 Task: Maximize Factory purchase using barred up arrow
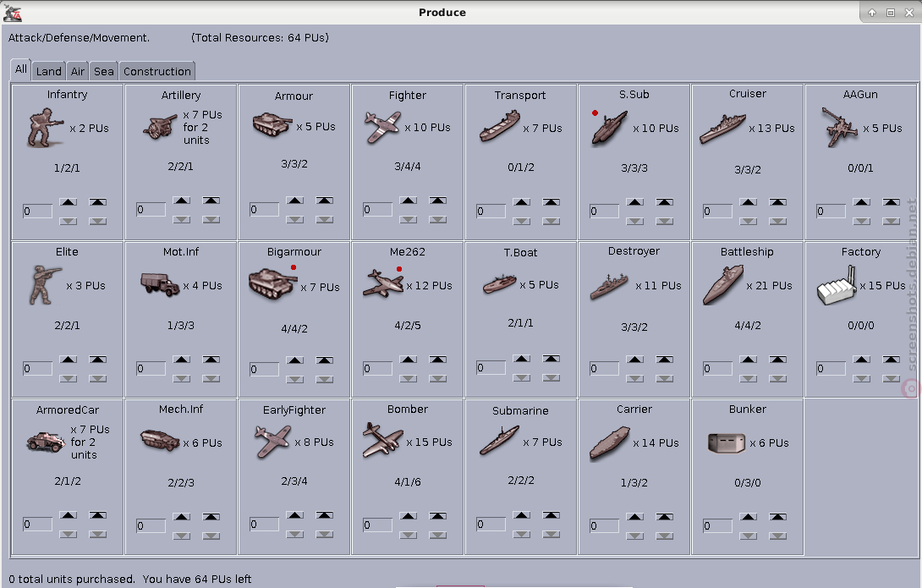[x=892, y=360]
